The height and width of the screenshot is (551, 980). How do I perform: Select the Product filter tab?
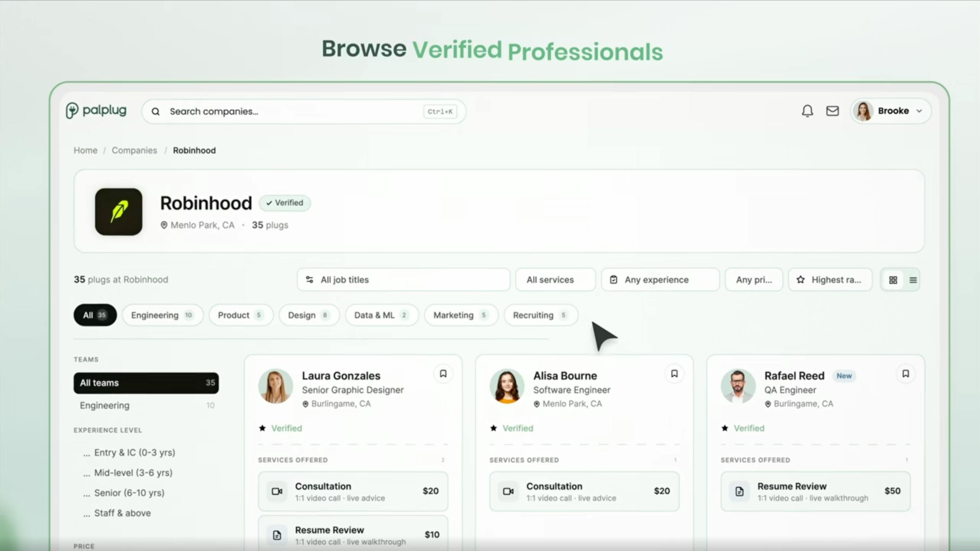pos(241,315)
